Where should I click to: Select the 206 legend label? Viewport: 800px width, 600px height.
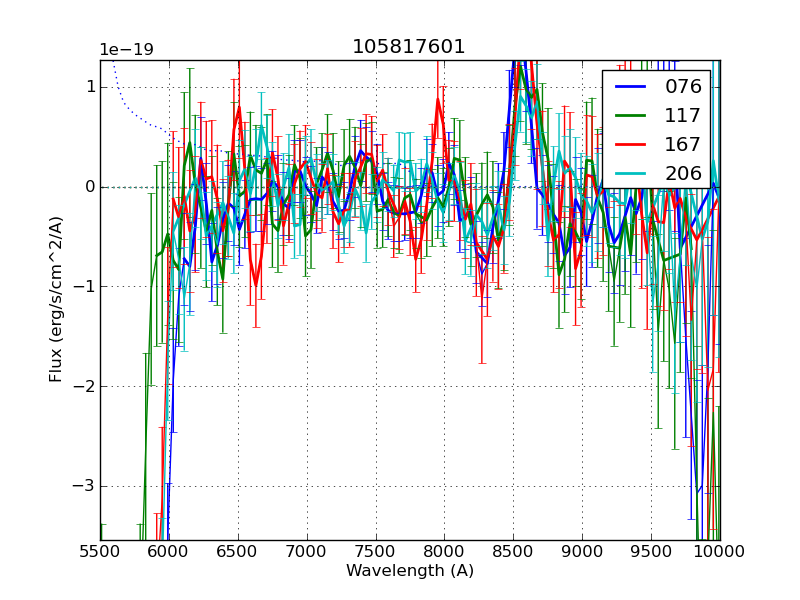click(x=683, y=173)
